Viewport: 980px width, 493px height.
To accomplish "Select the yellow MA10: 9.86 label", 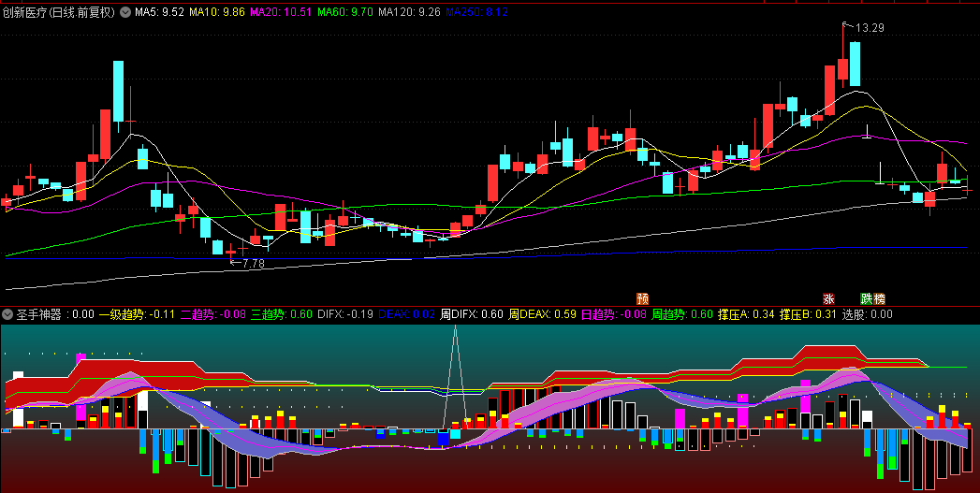I will [x=217, y=12].
